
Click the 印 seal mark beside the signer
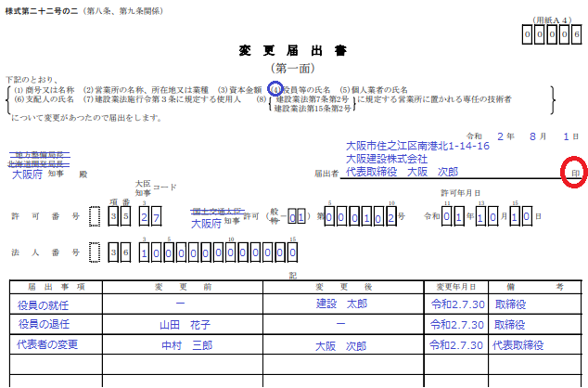pos(575,174)
